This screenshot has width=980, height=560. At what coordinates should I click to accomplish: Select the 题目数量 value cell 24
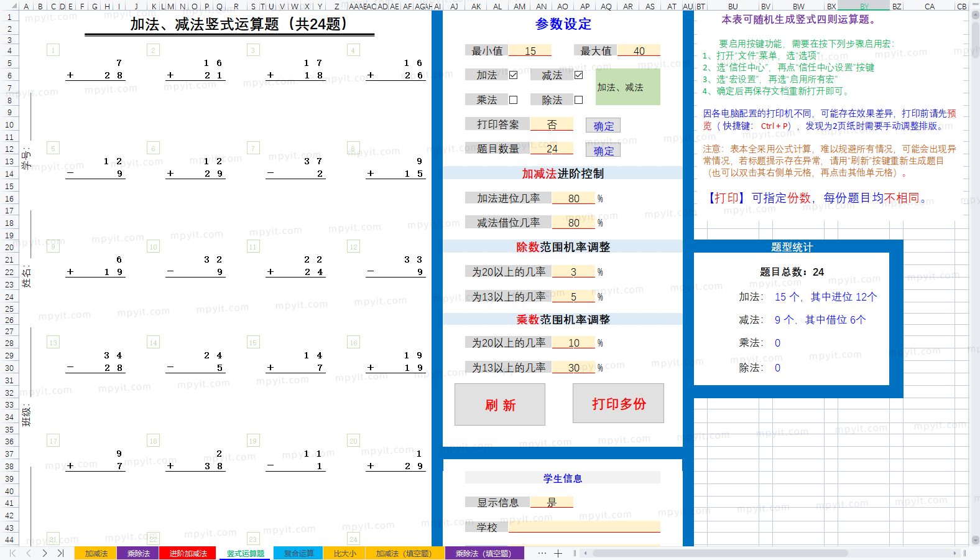click(552, 149)
